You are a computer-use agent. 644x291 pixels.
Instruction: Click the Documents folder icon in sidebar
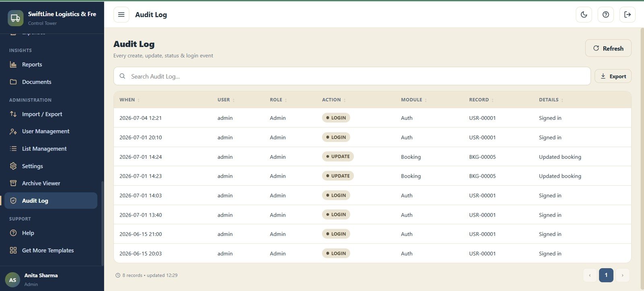[x=13, y=82]
